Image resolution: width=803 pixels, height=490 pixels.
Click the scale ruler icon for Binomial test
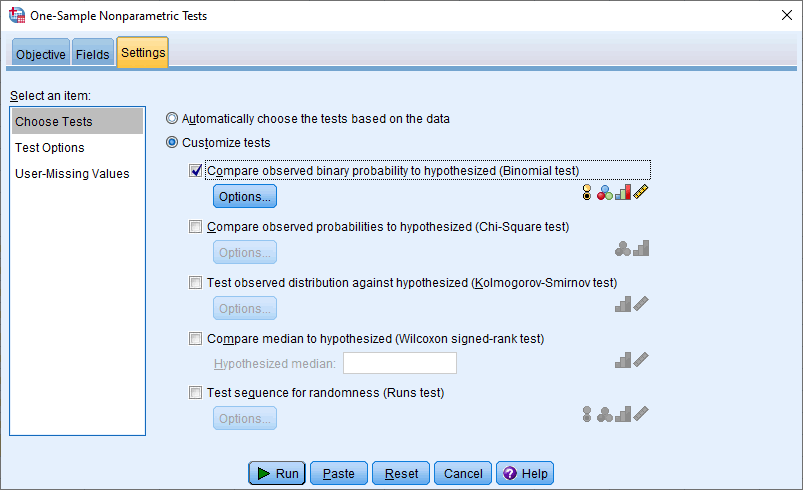[x=641, y=192]
